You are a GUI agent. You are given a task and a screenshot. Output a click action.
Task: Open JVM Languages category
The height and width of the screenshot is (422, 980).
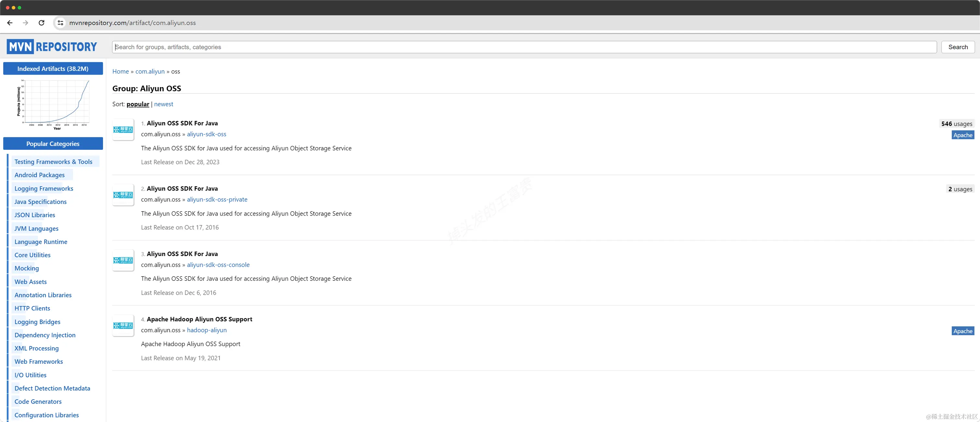pyautogui.click(x=37, y=228)
